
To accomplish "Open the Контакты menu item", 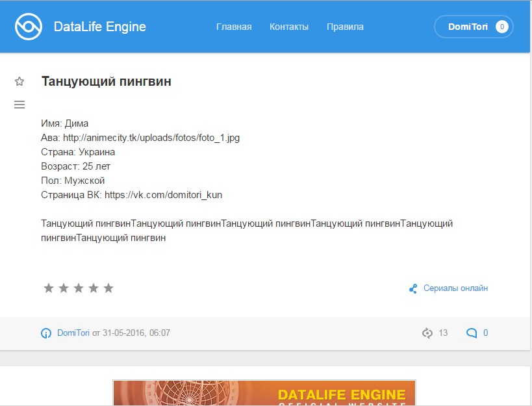I will [288, 27].
